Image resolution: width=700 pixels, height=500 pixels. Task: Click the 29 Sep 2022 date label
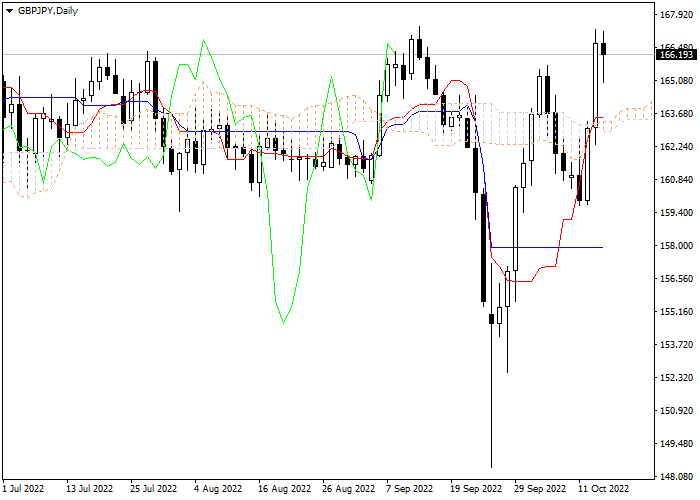[540, 489]
